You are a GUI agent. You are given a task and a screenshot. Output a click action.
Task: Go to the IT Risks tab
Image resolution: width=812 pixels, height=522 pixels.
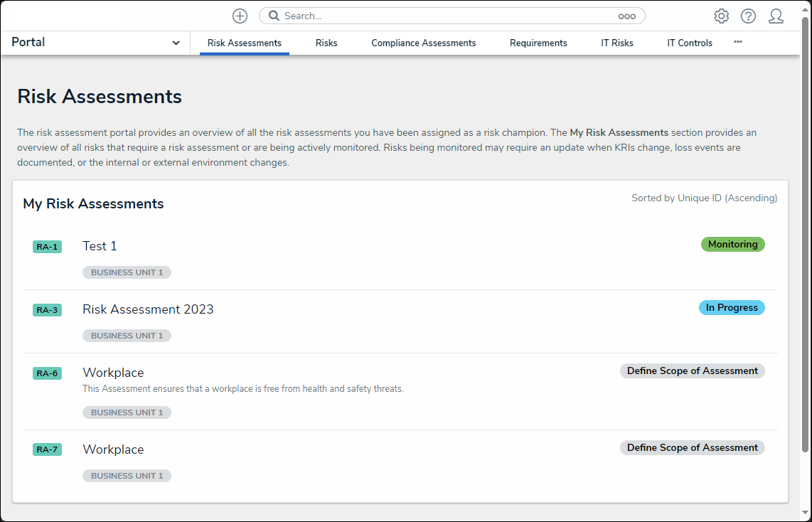[616, 43]
